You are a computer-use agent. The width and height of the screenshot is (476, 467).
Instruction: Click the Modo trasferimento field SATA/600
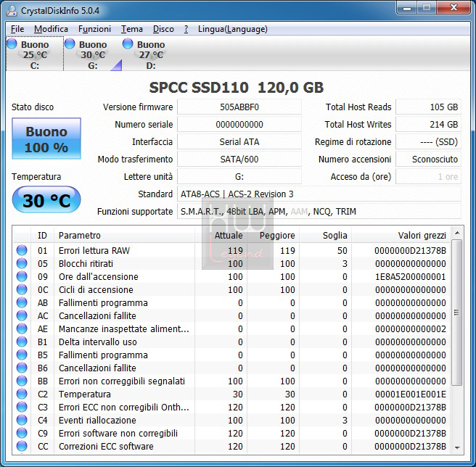pos(239,160)
